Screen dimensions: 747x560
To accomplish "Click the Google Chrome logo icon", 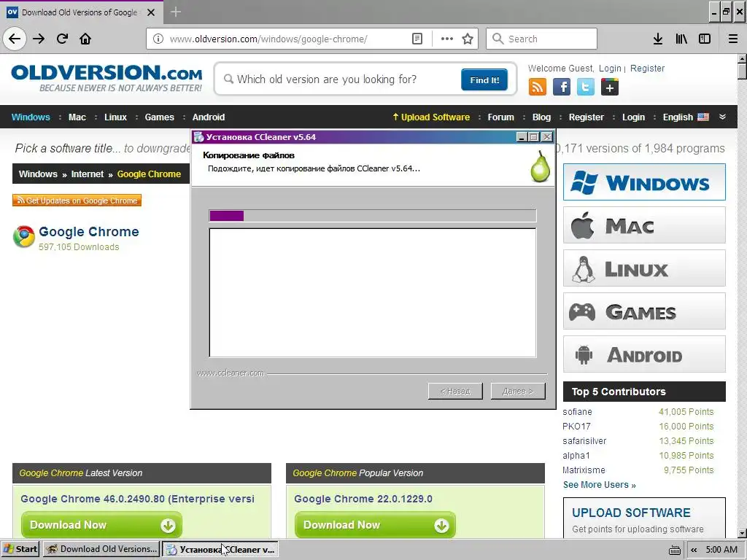I will 24,237.
